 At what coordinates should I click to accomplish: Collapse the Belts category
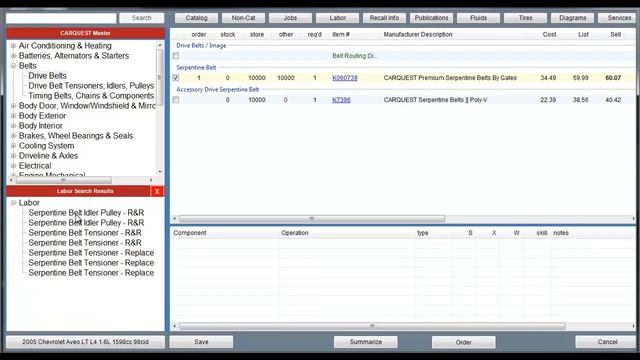pyautogui.click(x=13, y=66)
